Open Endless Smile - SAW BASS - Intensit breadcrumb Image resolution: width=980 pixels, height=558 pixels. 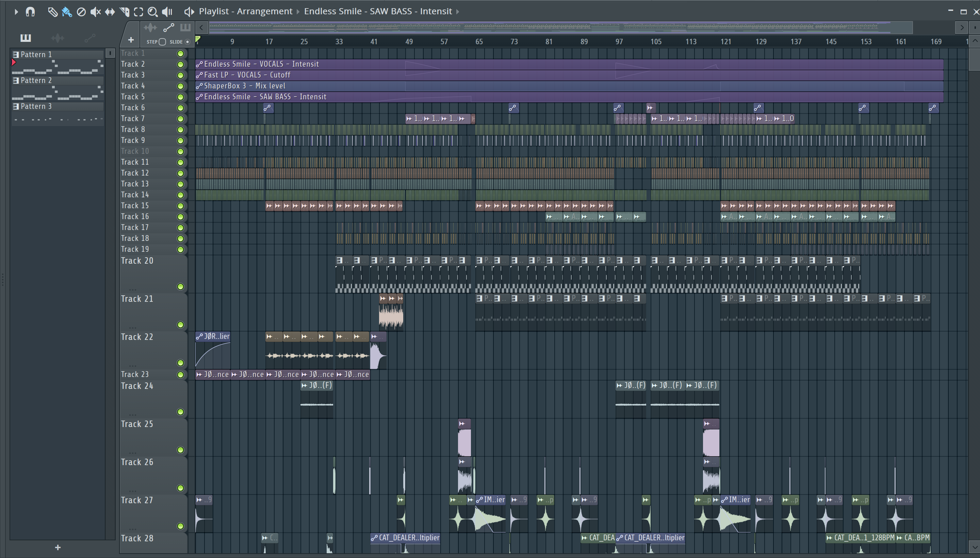click(x=378, y=11)
